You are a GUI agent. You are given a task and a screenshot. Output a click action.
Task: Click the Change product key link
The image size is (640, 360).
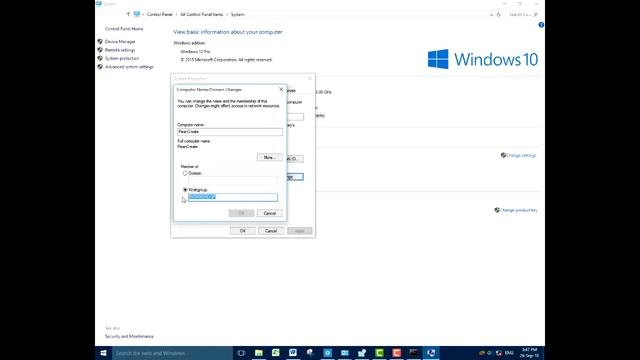tap(519, 210)
